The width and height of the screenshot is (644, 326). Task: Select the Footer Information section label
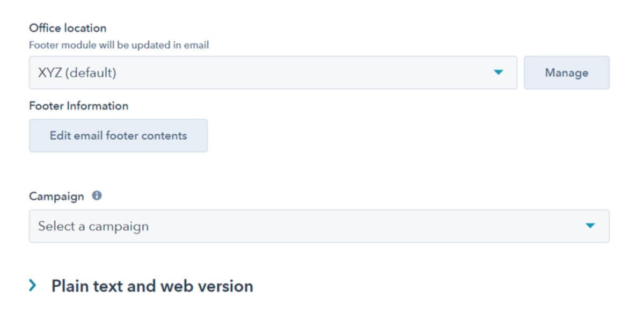79,106
